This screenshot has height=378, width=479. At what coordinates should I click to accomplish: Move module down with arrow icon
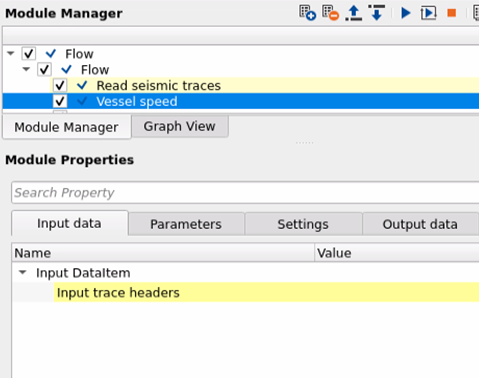[x=377, y=13]
